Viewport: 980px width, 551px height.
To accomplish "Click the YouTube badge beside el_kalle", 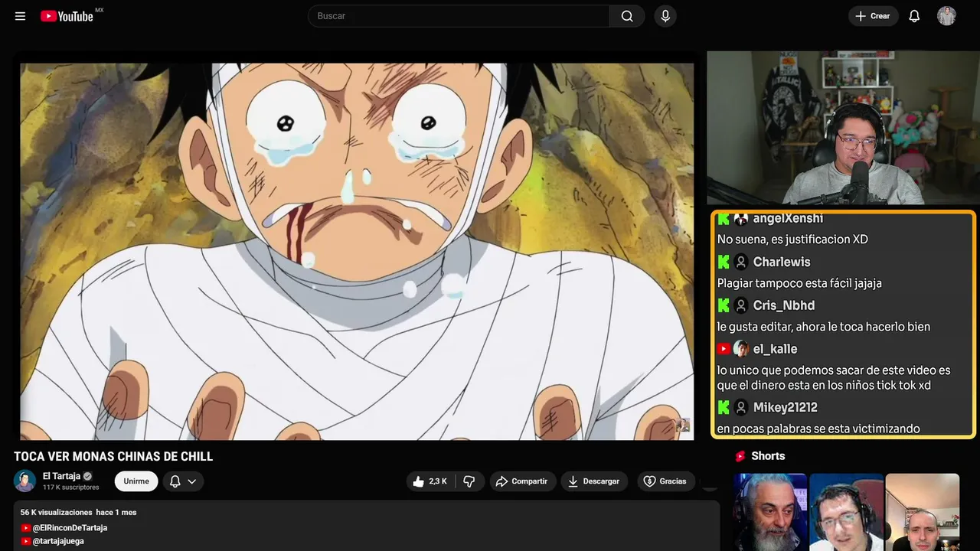I will (x=724, y=349).
